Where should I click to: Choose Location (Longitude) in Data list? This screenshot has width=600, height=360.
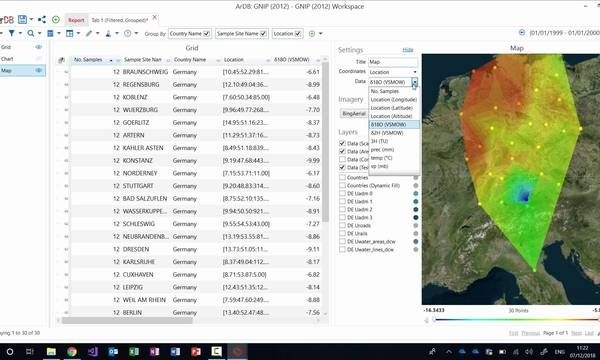pyautogui.click(x=394, y=100)
